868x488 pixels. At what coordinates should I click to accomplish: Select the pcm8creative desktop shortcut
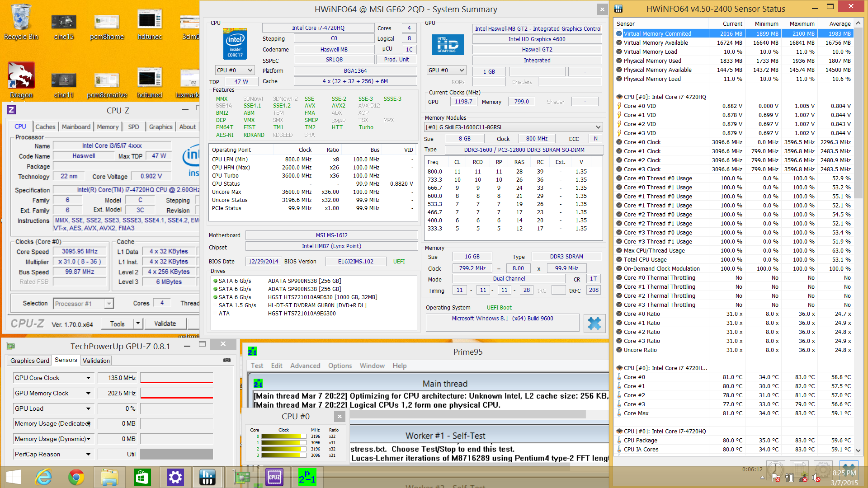107,84
